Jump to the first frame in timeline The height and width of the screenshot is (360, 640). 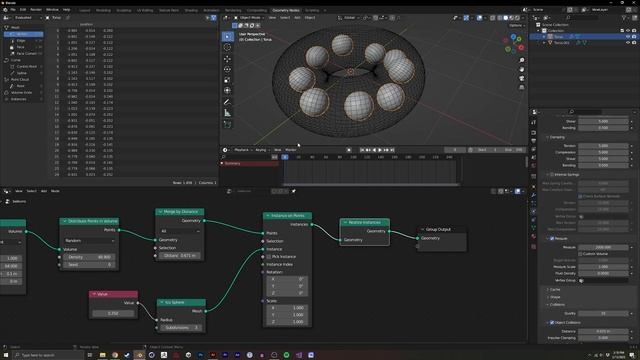[362, 150]
